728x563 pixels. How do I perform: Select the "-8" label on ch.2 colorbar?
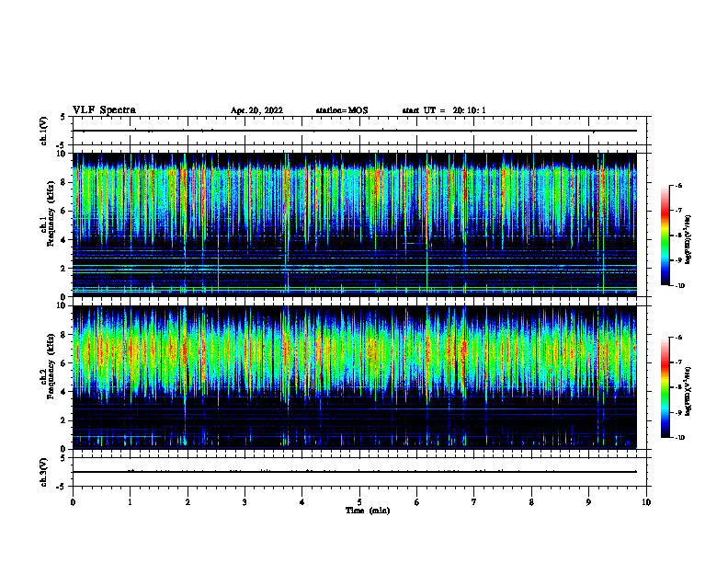point(678,387)
